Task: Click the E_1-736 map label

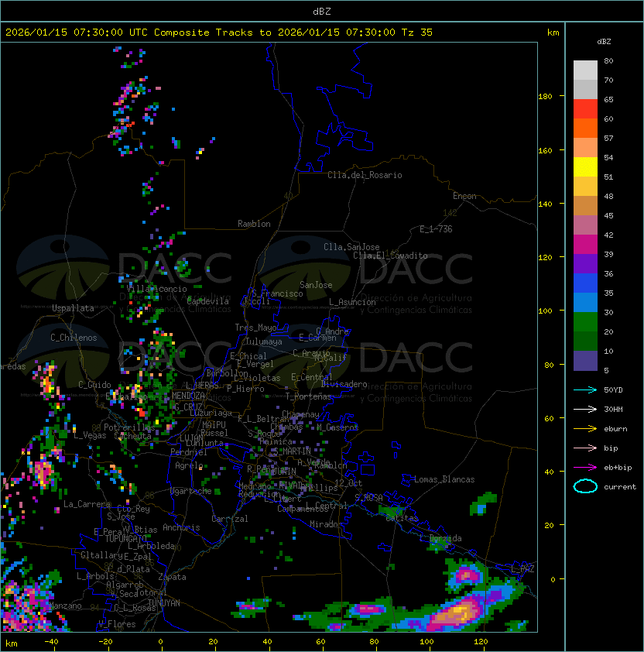Action: click(x=436, y=229)
